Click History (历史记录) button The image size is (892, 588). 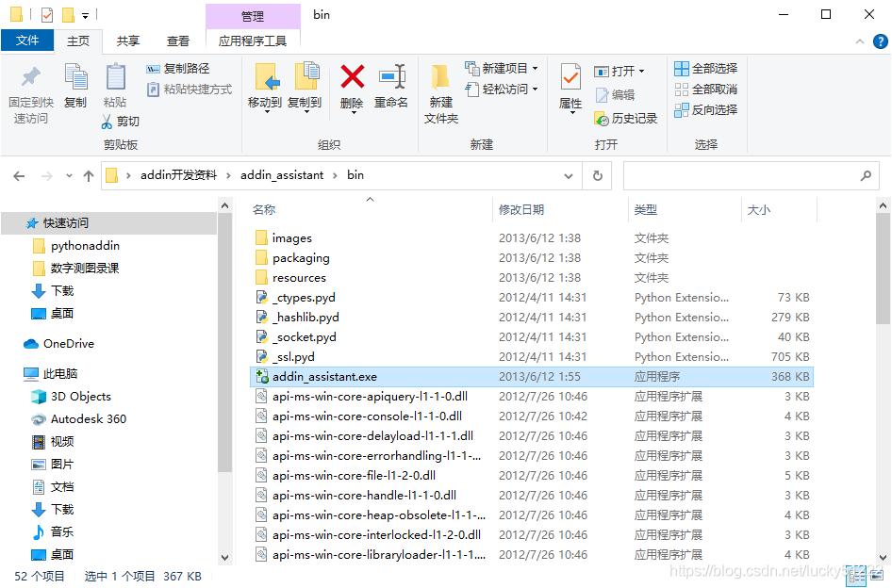pos(626,119)
